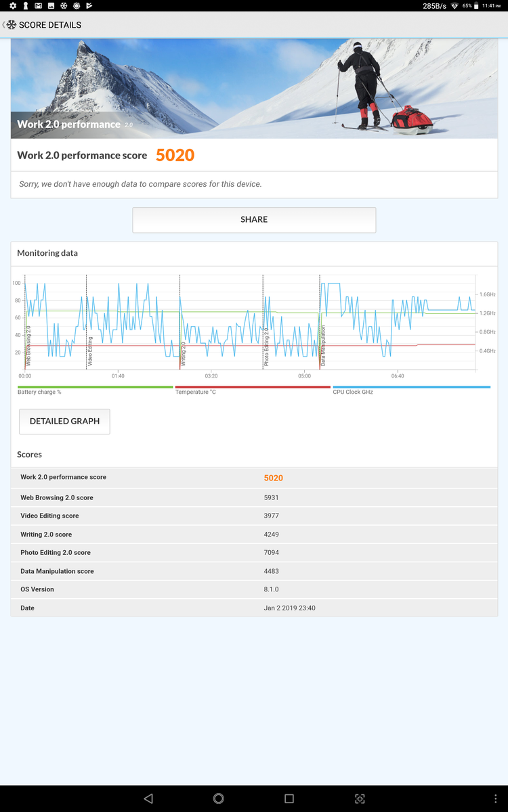Image resolution: width=508 pixels, height=812 pixels.
Task: Tap the Work 2.0 performance banner image
Action: [254, 88]
